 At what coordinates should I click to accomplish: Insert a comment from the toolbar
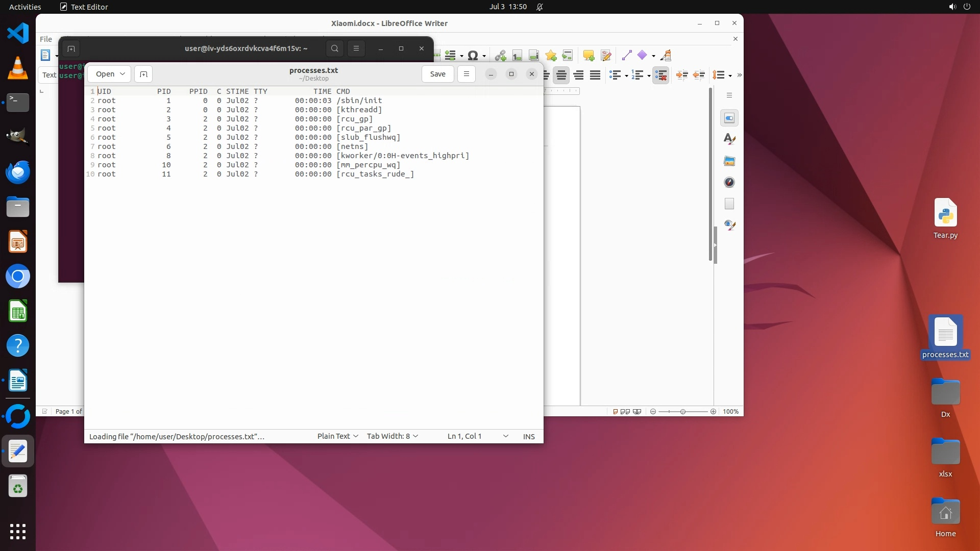(x=589, y=56)
